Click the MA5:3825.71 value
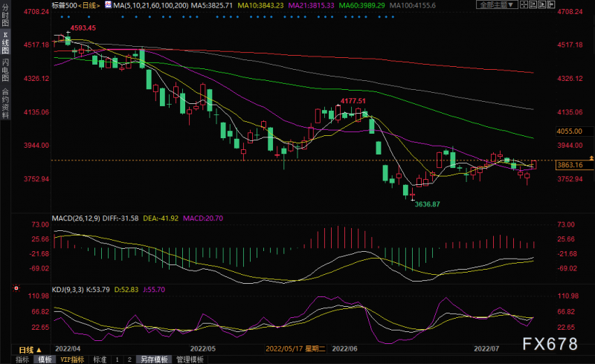The height and width of the screenshot is (364, 595). (x=212, y=5)
